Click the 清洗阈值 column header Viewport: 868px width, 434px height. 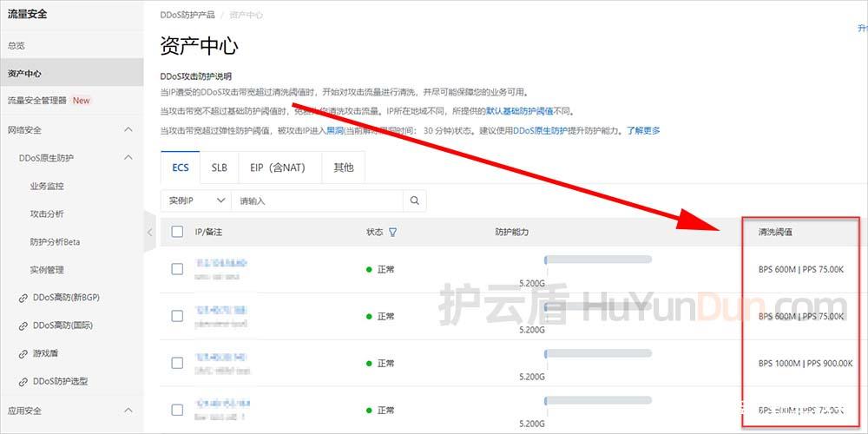[775, 233]
